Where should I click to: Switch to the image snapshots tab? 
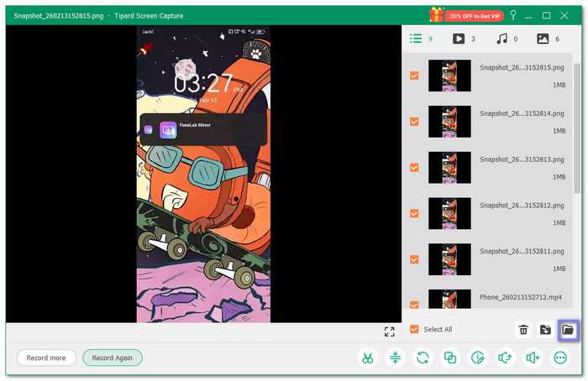pyautogui.click(x=548, y=39)
